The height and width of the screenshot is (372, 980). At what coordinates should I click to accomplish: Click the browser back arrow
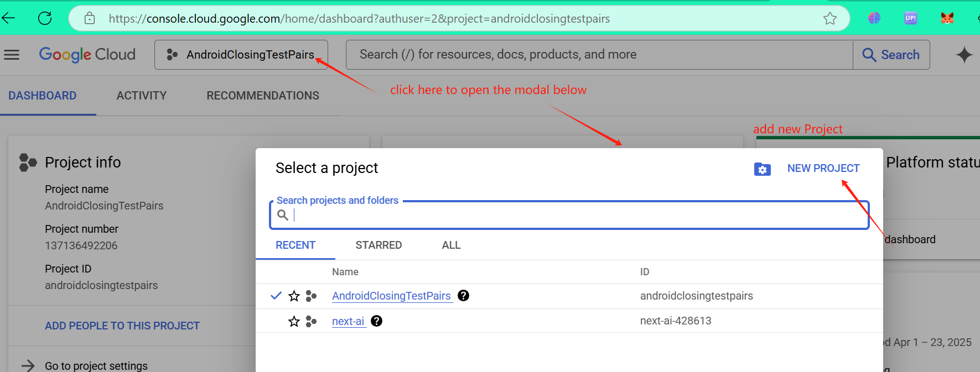8,18
